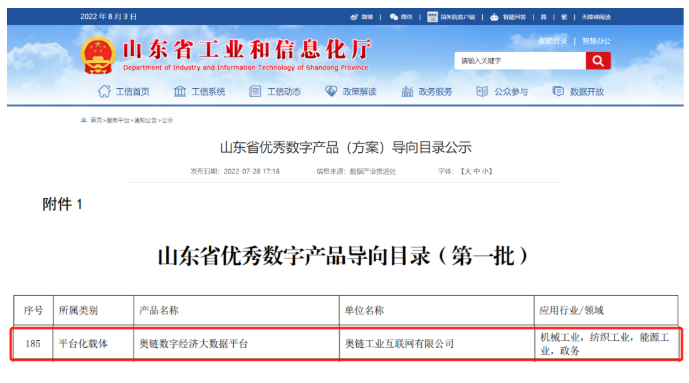Viewport: 689px width, 383px height.
Task: Open the Weibo icon in top bar
Action: click(354, 17)
